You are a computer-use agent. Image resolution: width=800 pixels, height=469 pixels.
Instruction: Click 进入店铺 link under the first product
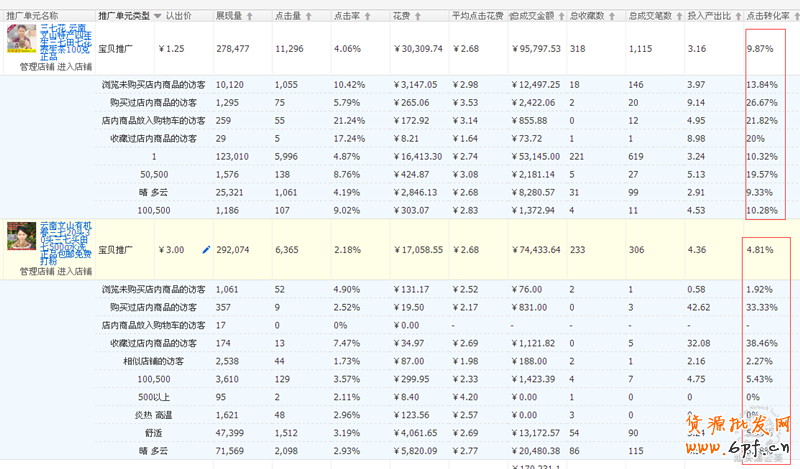[x=76, y=67]
